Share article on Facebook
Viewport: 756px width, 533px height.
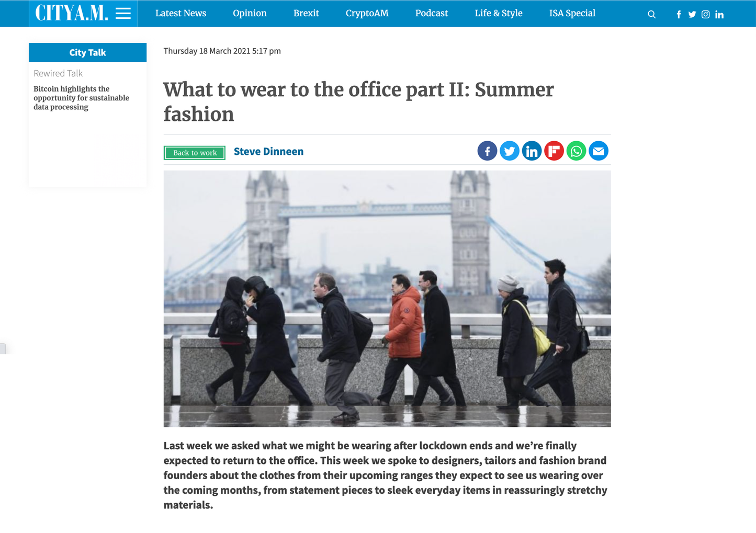[487, 151]
